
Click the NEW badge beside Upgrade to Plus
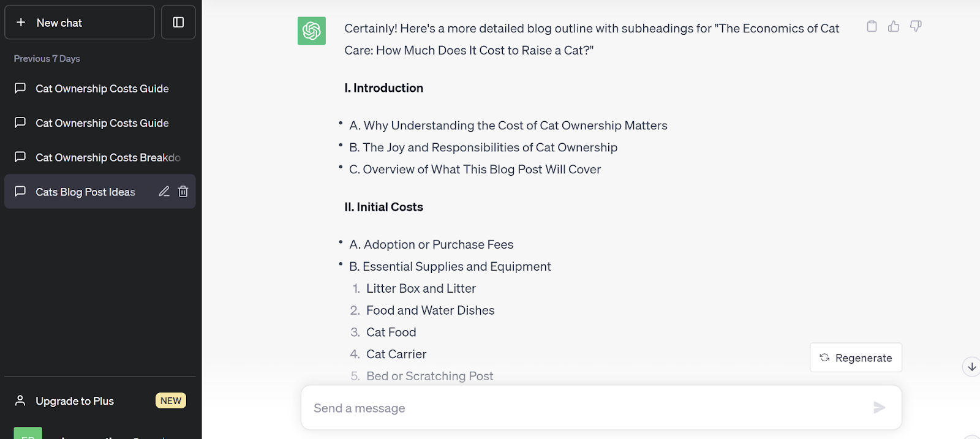pyautogui.click(x=171, y=401)
